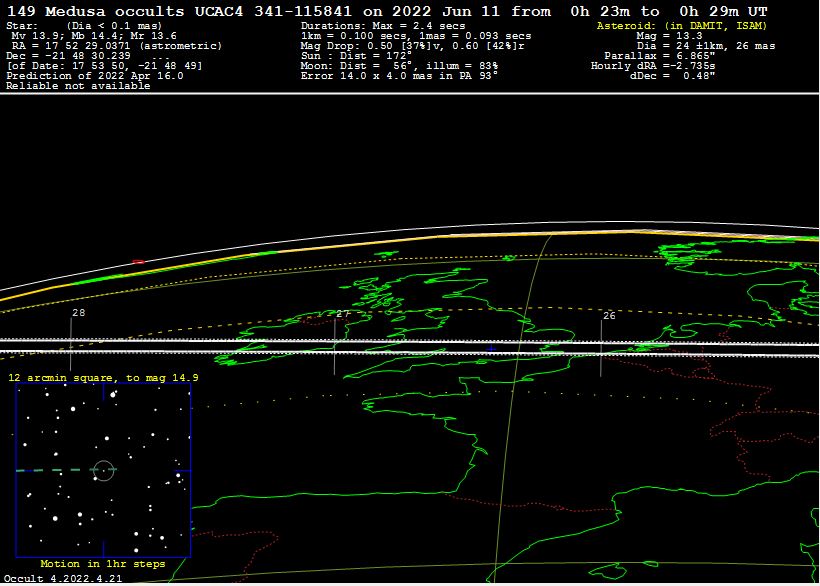Screen dimensions: 820x586
Task: Click the red marker on the northern limit line
Action: (x=138, y=262)
